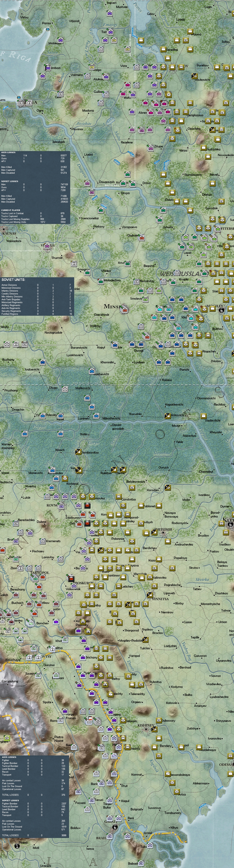Select the Soviet air unit at Slavkovichi
The height and width of the screenshot is (868, 234).
click(x=195, y=76)
